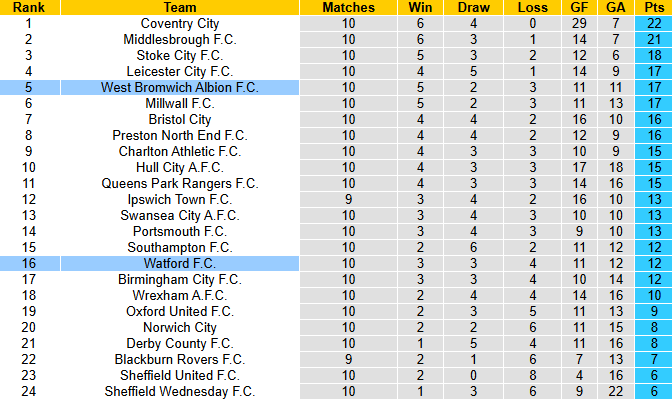Viewport: 672px width, 401px height.
Task: Select Sheffield Wednesday F.C. in last place
Action: [180, 391]
